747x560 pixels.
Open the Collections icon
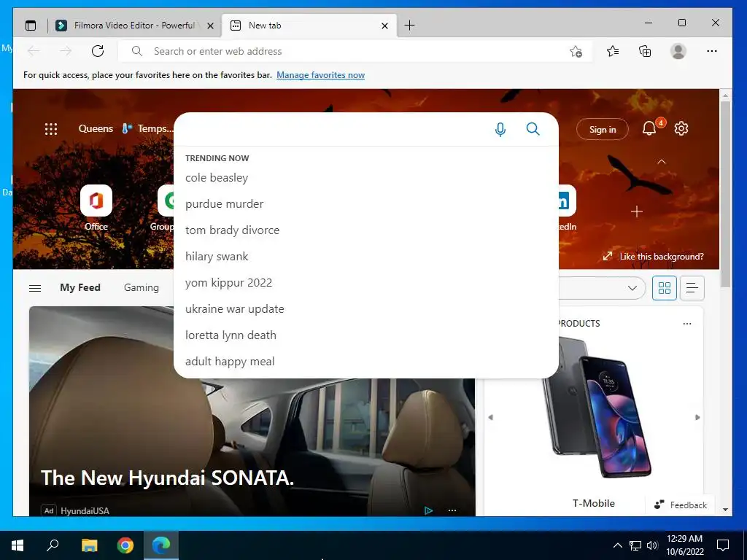point(645,51)
